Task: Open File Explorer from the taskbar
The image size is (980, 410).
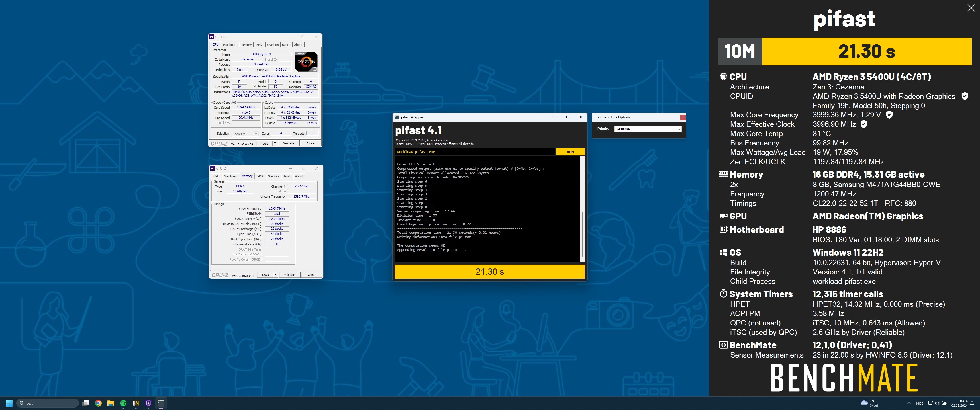Action: pyautogui.click(x=111, y=403)
